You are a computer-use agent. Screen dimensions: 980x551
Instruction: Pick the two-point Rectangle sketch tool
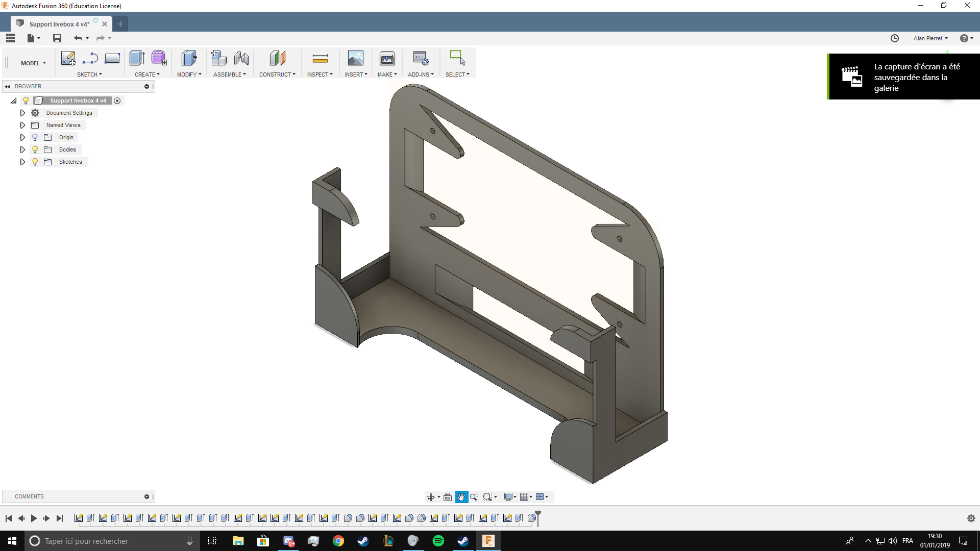112,58
